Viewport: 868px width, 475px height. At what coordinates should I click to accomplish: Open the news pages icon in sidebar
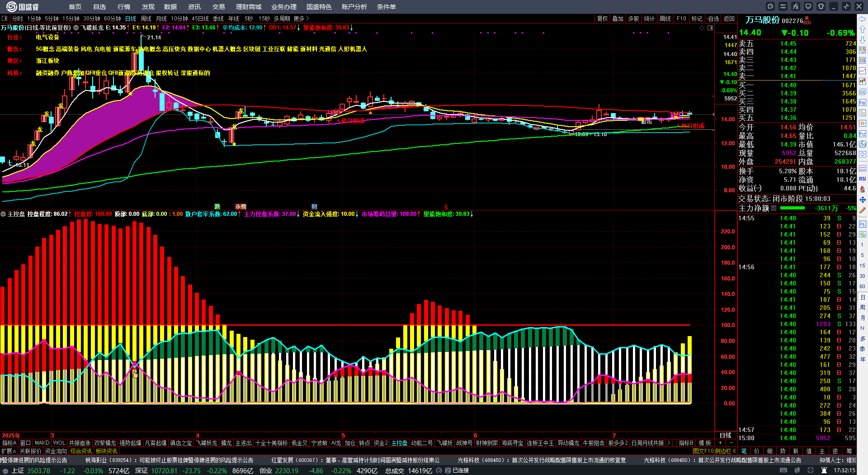863,92
